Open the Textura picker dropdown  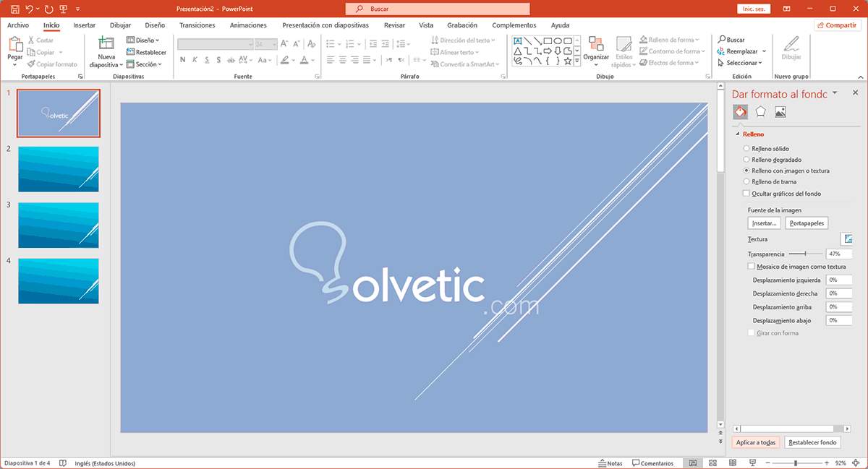click(x=847, y=239)
